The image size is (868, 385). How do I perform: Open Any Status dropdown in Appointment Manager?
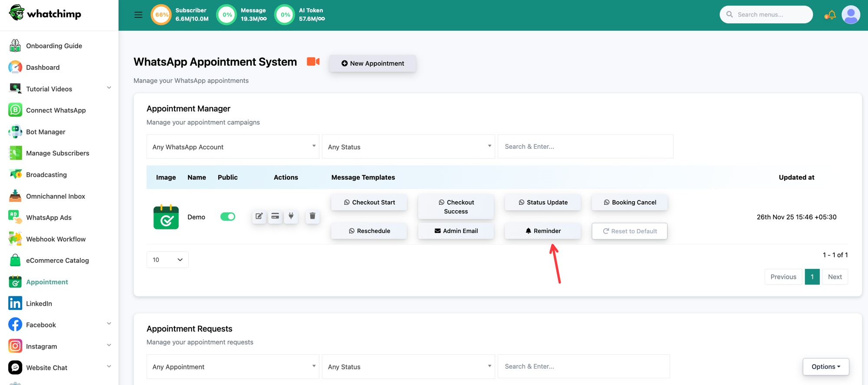coord(408,147)
